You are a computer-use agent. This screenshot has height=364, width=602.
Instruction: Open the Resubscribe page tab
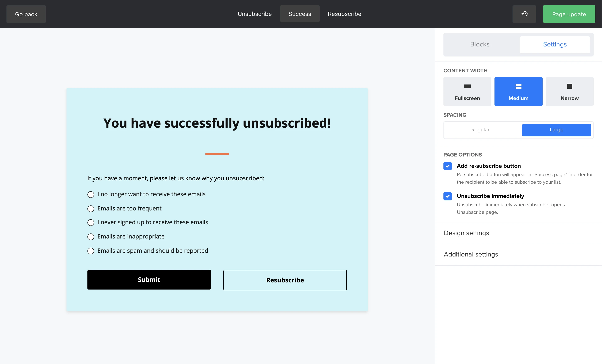point(344,14)
